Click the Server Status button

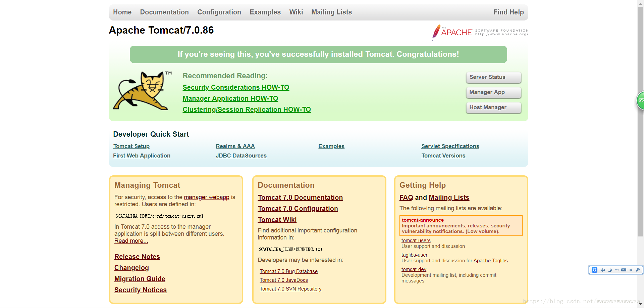pos(493,77)
